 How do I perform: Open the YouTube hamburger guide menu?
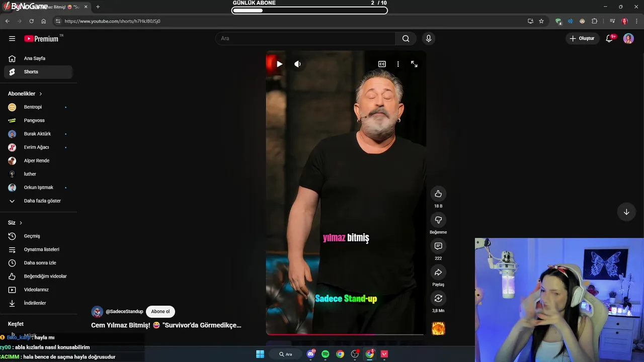click(12, 38)
